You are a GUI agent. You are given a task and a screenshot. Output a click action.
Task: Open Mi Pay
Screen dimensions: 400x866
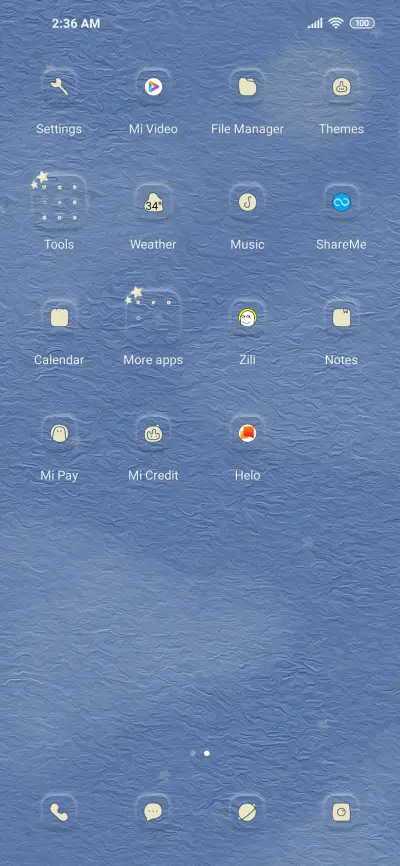pos(59,434)
